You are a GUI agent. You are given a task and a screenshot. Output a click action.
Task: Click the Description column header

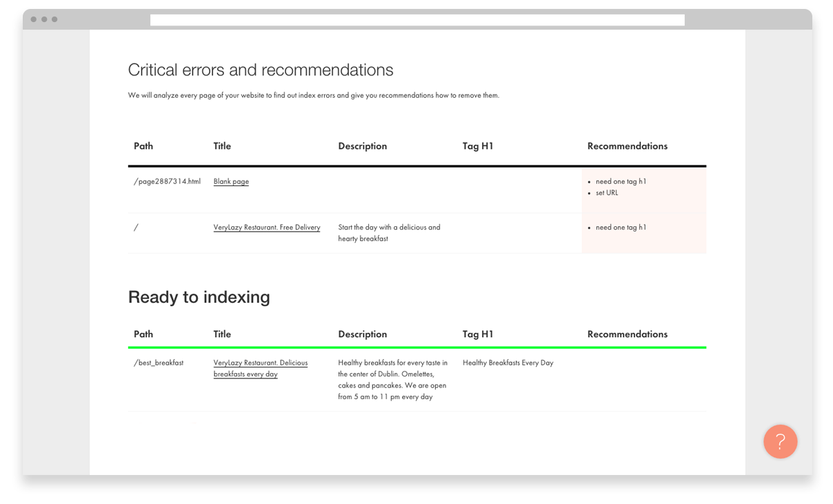(363, 146)
